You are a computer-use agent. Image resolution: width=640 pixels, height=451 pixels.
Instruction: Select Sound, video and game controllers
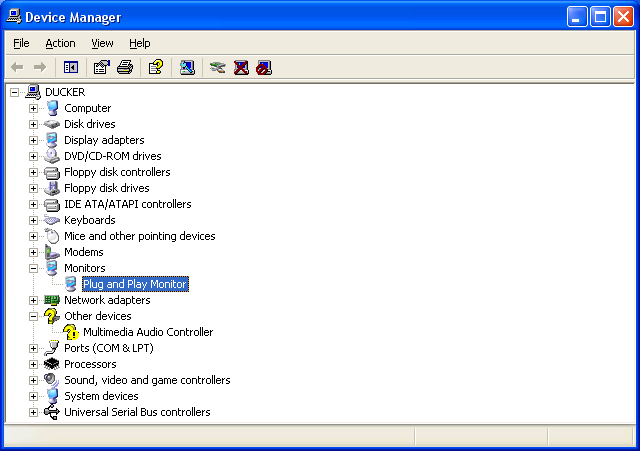[x=147, y=380]
